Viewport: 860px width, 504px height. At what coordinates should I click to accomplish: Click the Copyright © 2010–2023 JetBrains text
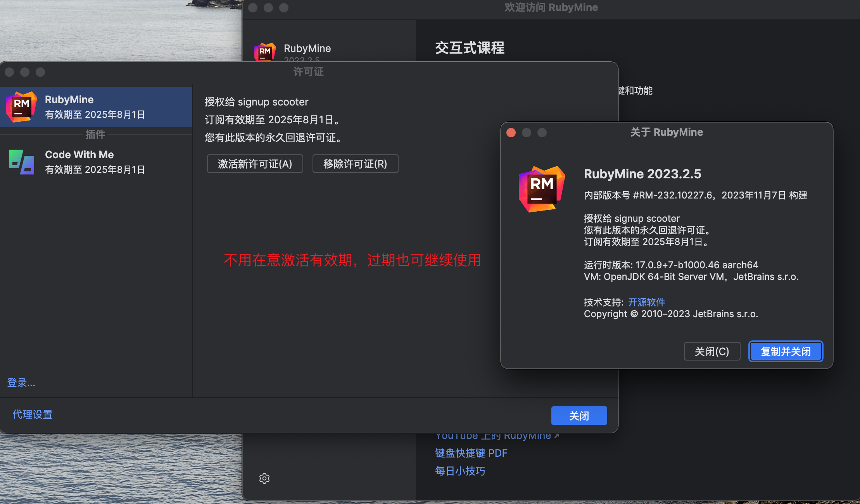click(671, 314)
